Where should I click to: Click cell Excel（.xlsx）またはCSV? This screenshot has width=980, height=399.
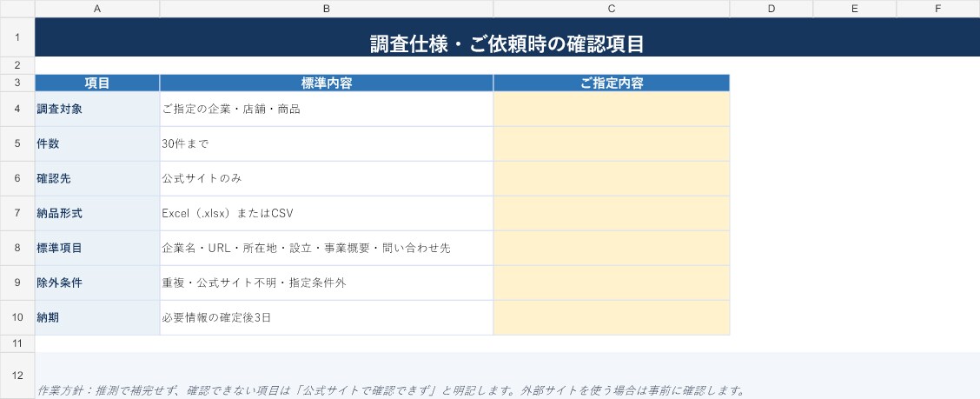click(327, 213)
